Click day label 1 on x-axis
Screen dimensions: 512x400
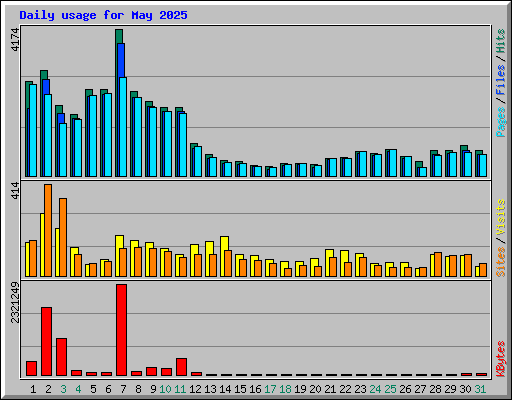point(33,389)
